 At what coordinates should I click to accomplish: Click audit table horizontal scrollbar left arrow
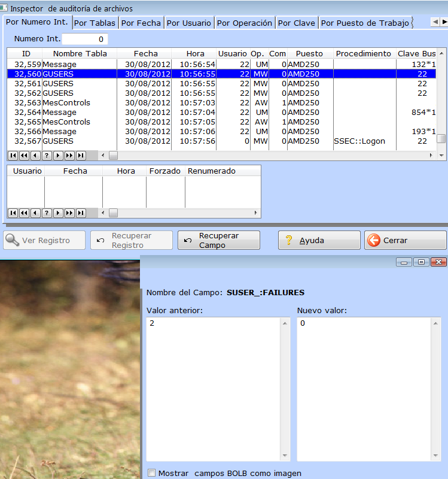[x=103, y=156]
